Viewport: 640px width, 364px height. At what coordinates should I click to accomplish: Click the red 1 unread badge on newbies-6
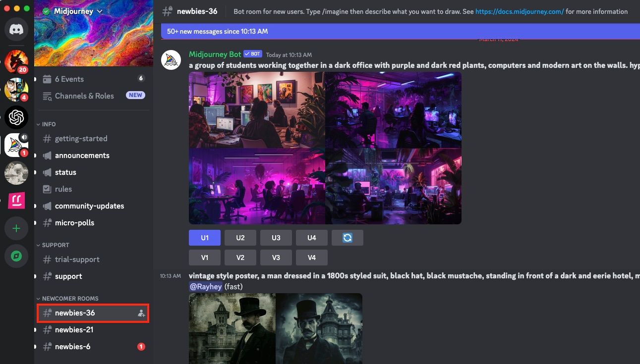(x=141, y=347)
